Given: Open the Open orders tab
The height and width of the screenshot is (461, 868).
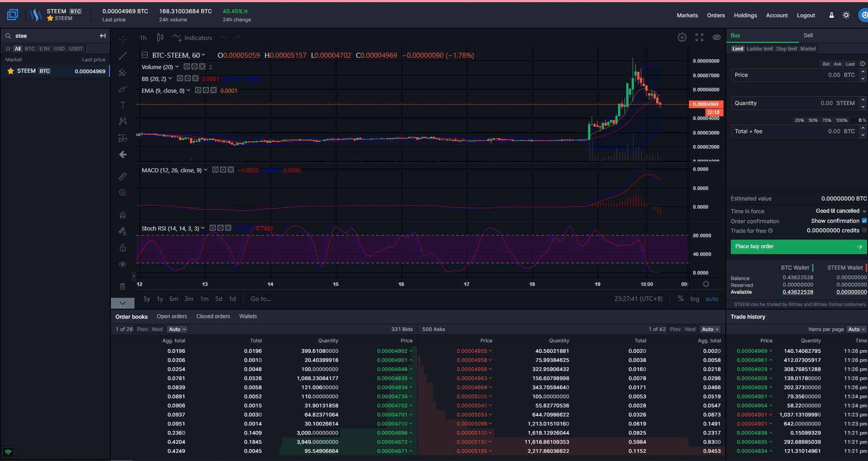Looking at the screenshot, I should click(x=172, y=316).
